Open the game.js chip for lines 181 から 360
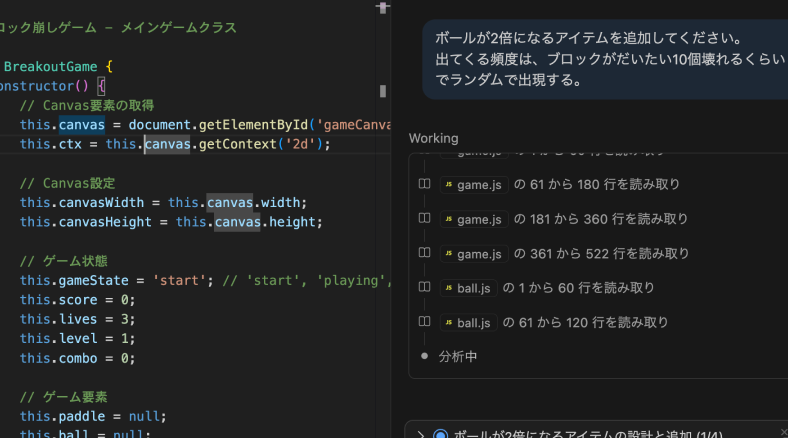Screen dimensions: 788x438 [x=474, y=220]
